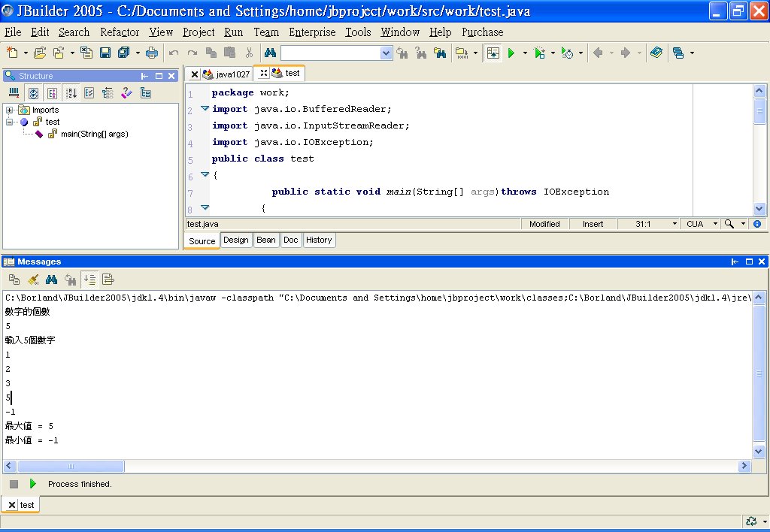Toggle the first filter button in Structure toolbar

pos(33,92)
